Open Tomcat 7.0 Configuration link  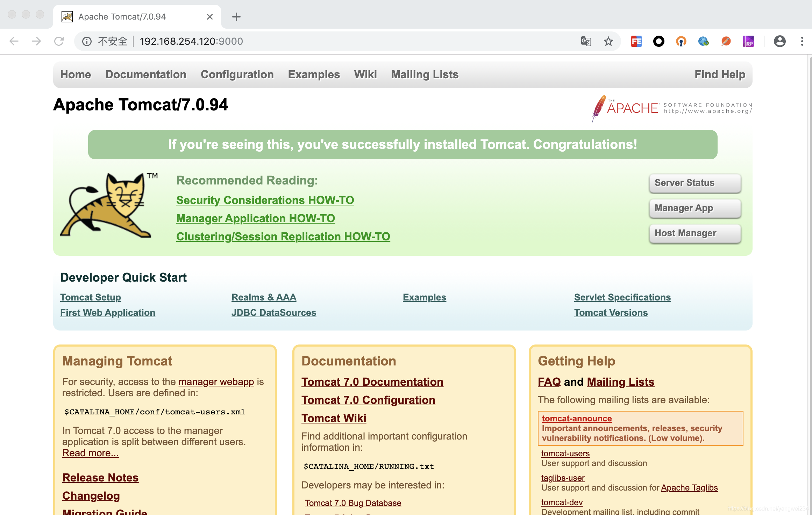click(368, 400)
